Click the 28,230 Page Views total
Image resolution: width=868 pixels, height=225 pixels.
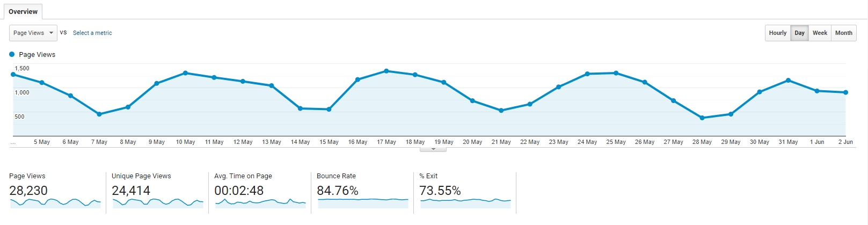28,191
